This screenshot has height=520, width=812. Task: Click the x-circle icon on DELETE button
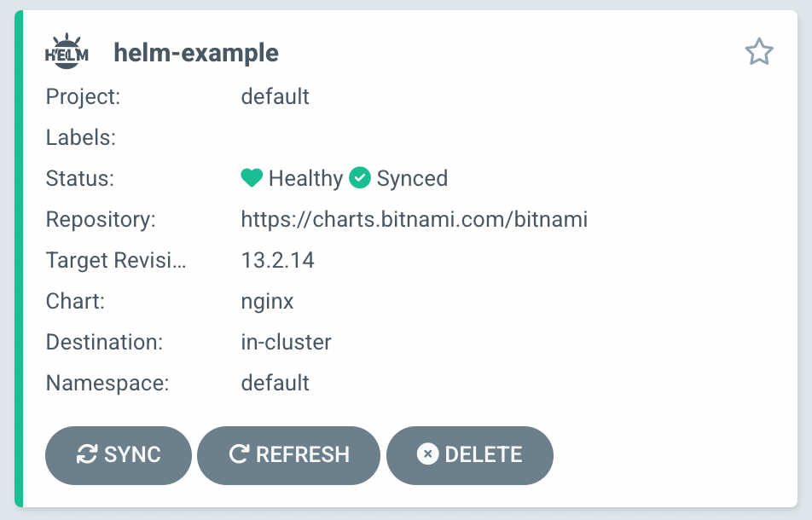429,455
